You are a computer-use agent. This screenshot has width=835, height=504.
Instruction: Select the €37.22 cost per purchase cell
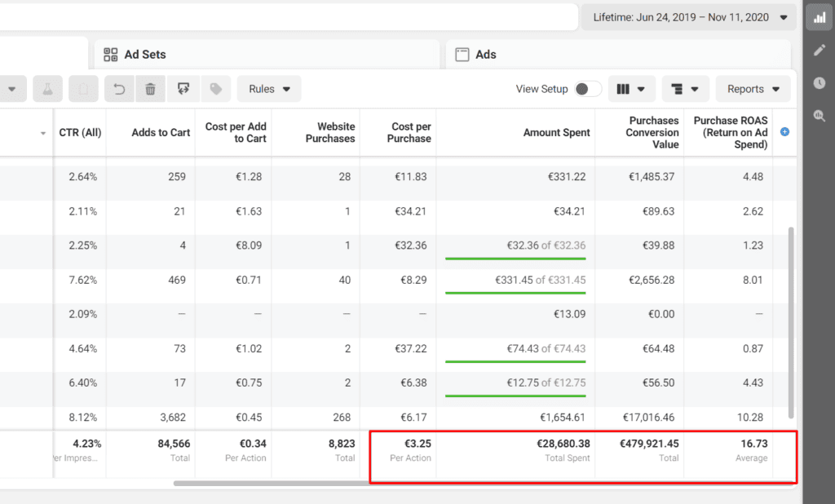[411, 349]
